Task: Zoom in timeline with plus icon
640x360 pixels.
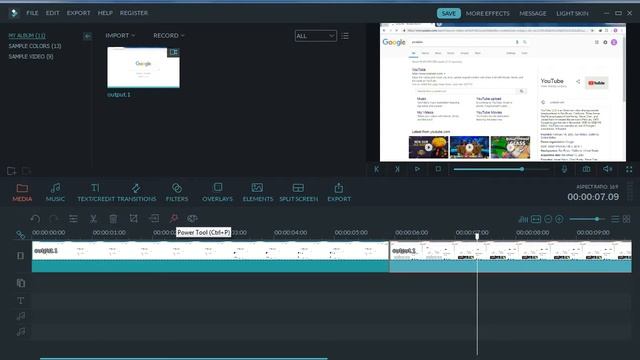Action: [x=559, y=219]
